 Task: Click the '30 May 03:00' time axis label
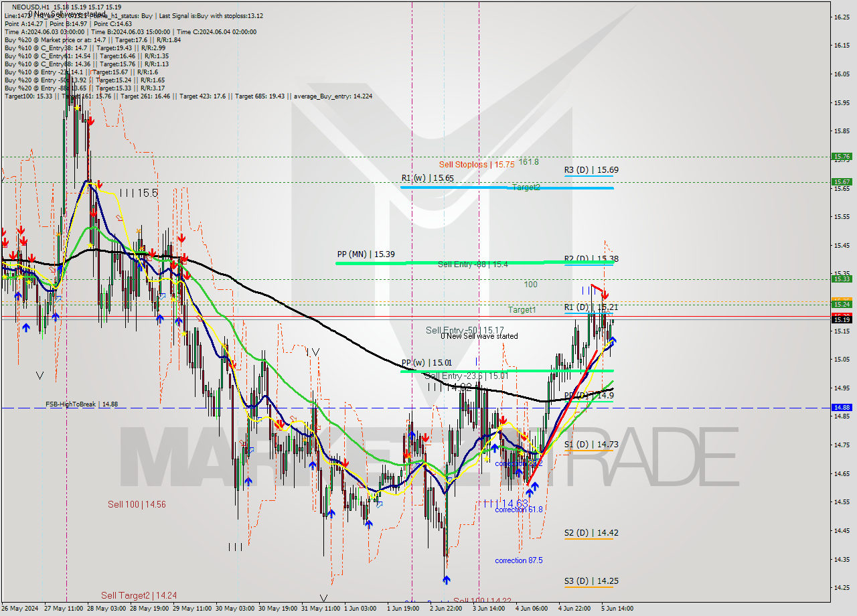pyautogui.click(x=236, y=609)
